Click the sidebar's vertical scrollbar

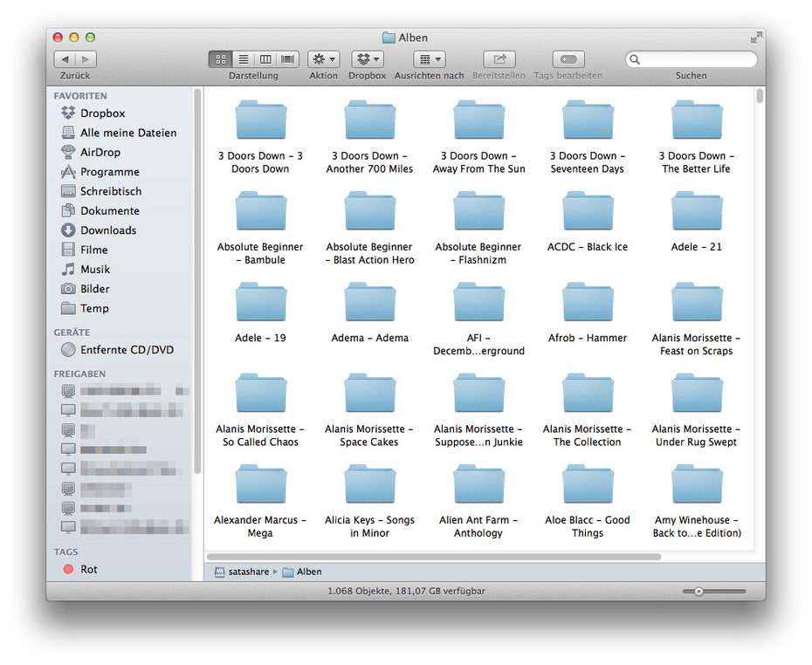(196, 281)
